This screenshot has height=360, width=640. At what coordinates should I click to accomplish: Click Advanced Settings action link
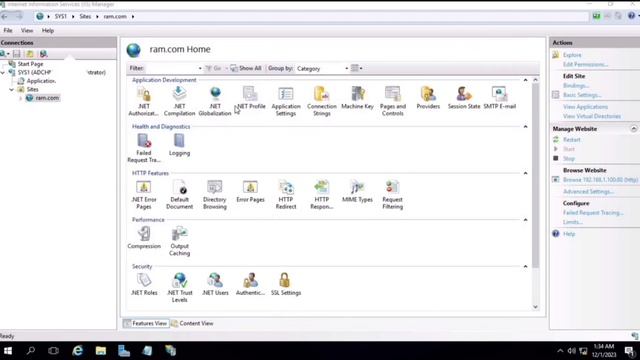[589, 191]
